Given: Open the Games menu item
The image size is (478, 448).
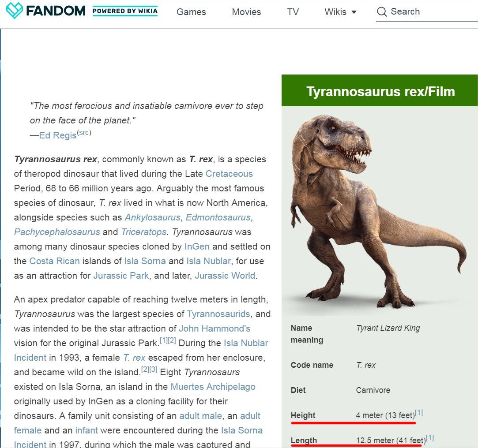Looking at the screenshot, I should 191,12.
